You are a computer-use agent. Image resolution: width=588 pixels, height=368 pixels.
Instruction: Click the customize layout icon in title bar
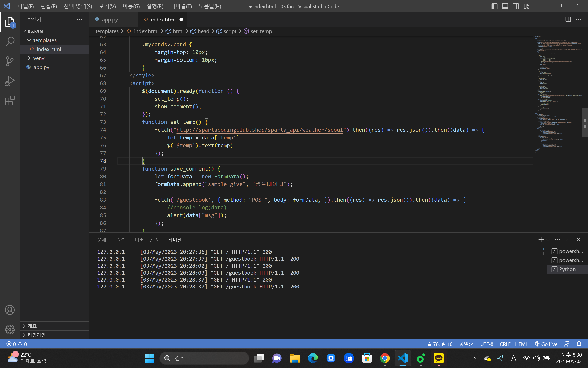(x=527, y=6)
